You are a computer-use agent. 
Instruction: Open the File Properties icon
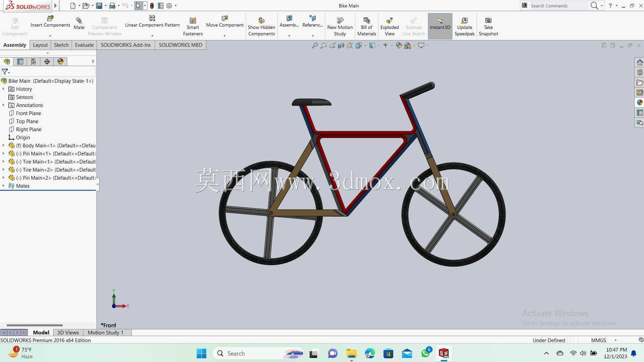coord(161,6)
